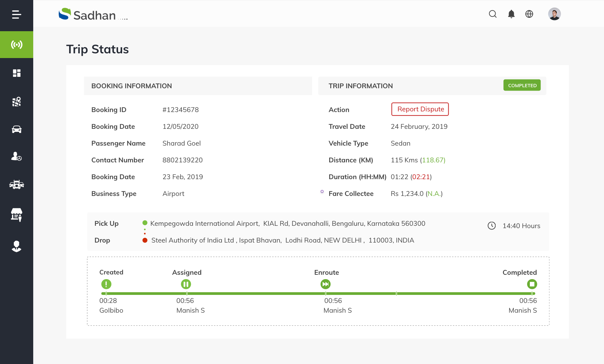
Task: Select the Completed stop marker
Action: tap(532, 284)
